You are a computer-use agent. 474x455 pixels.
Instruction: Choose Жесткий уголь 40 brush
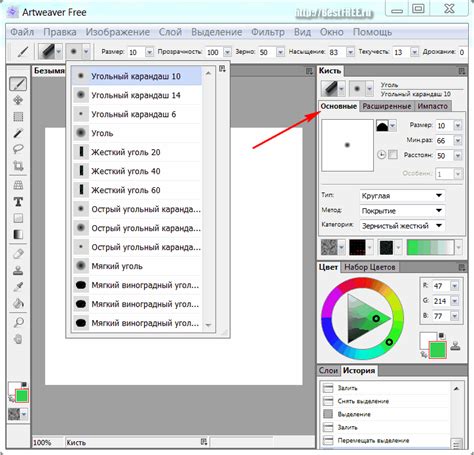click(137, 171)
